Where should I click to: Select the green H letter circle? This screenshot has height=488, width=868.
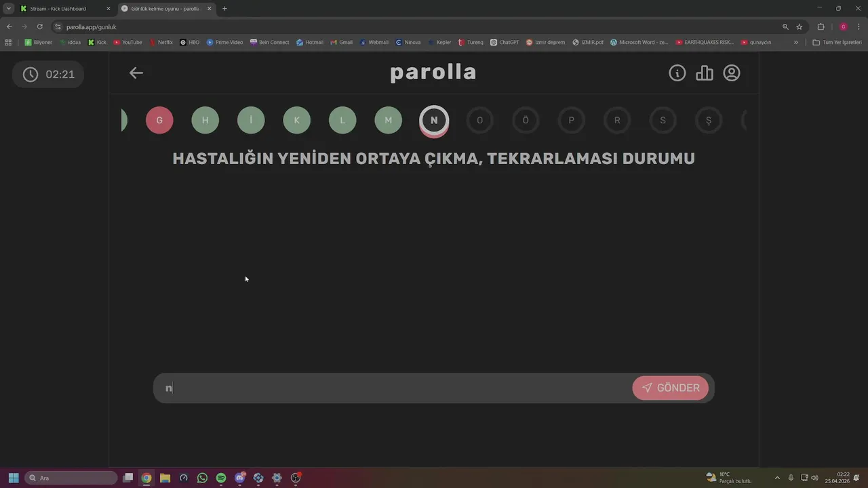205,121
